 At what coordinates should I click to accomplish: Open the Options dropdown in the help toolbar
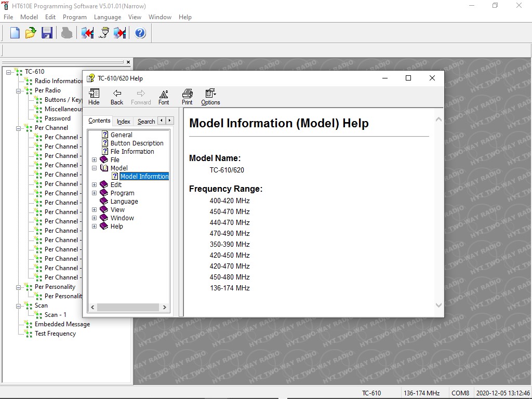(x=211, y=97)
